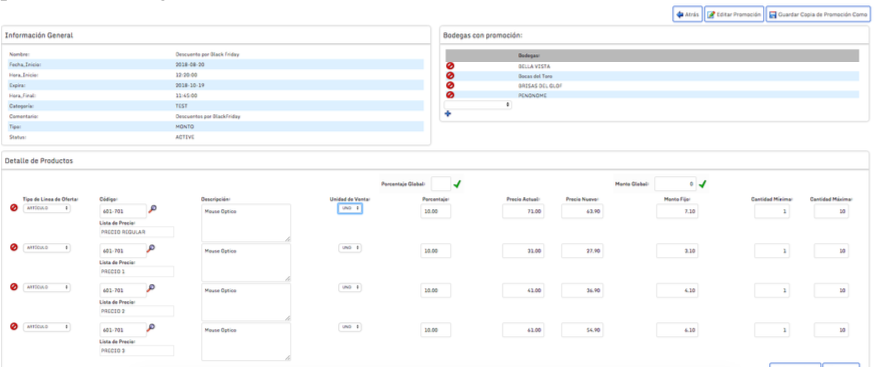Delete the PRECIO 1 product line
This screenshot has width=877, height=367.
[14, 247]
